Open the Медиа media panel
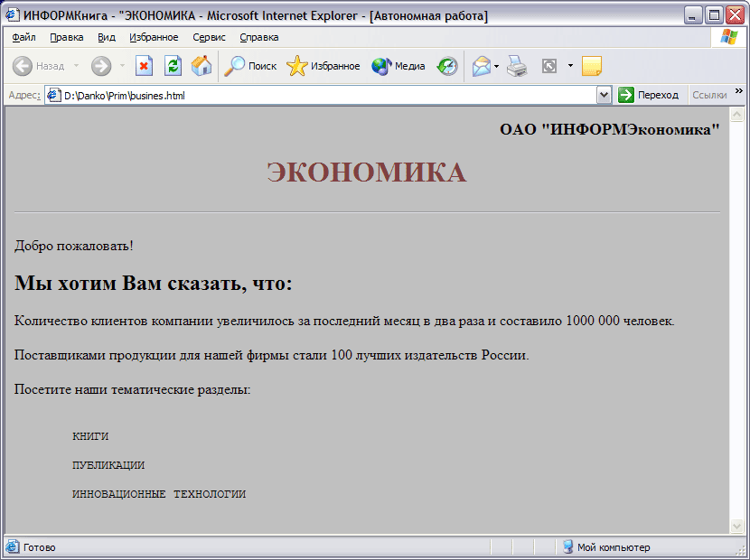This screenshot has width=750, height=560. tap(398, 66)
